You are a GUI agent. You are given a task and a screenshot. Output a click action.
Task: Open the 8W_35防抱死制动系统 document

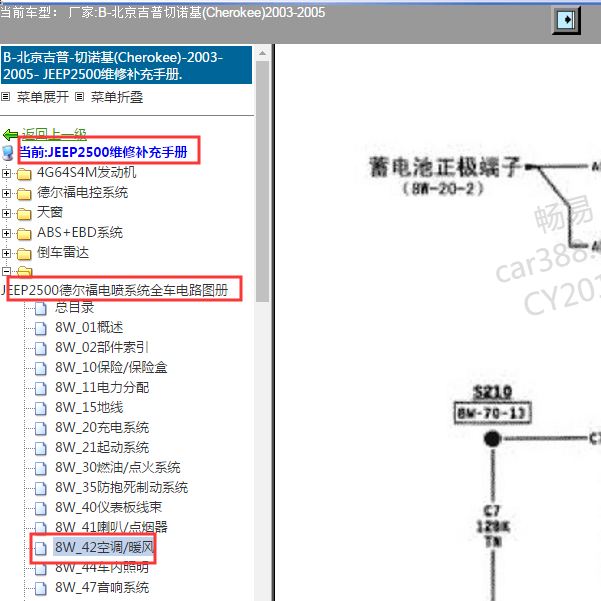(122, 487)
